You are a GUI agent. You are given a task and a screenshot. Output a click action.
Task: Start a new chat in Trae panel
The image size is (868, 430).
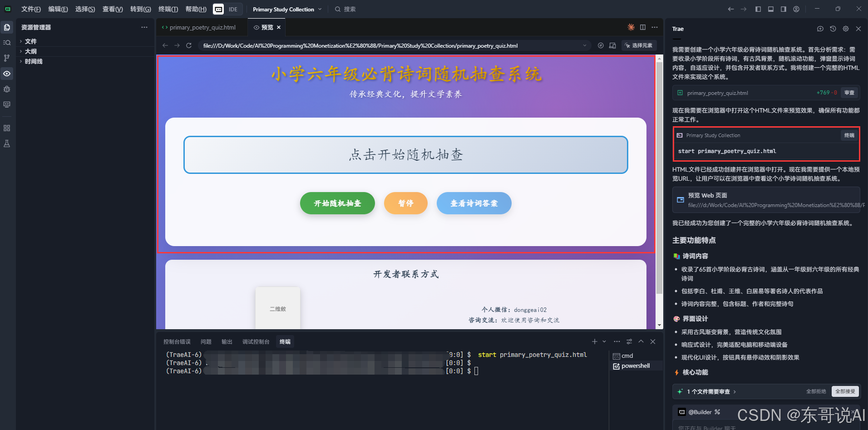820,29
